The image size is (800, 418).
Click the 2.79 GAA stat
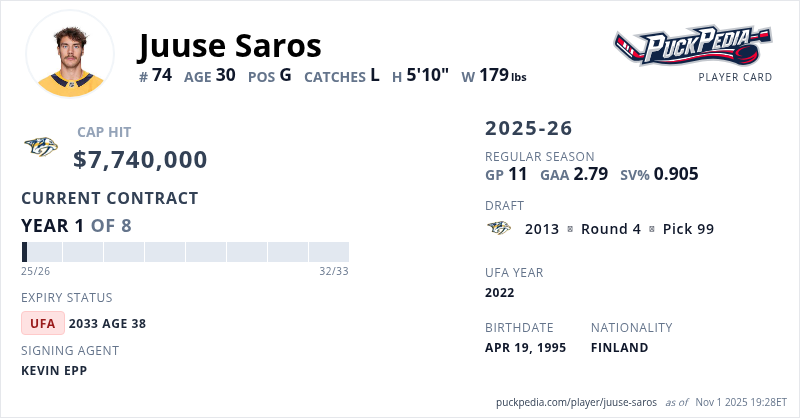(591, 174)
